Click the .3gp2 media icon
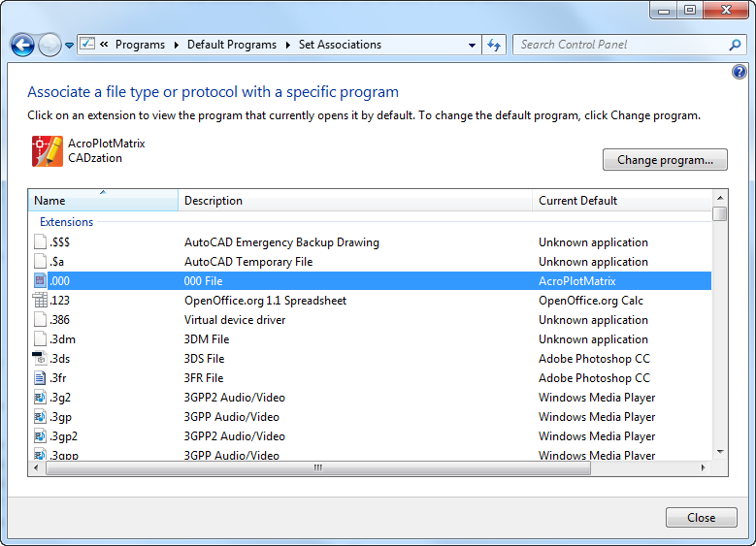Screen dimensions: 756x546 [40, 435]
